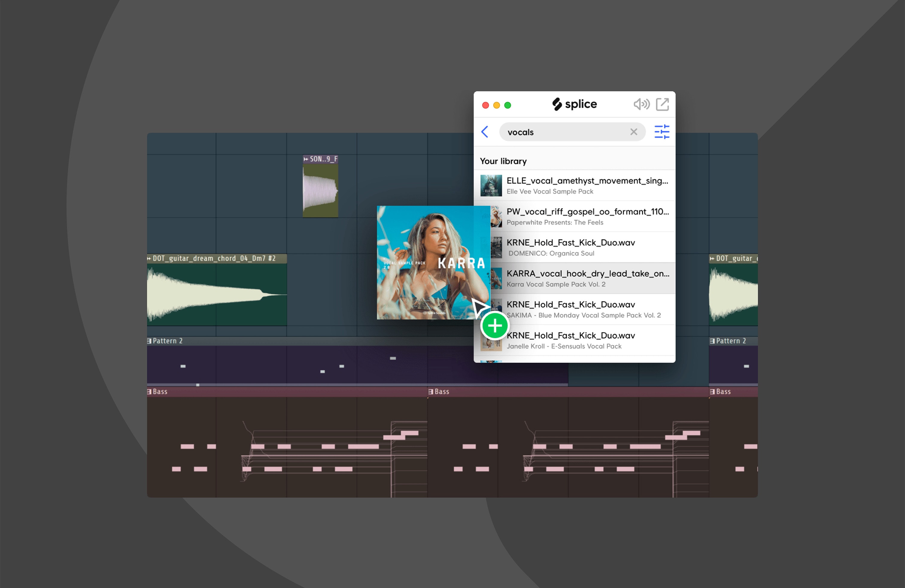
Task: Click the green plus add badge
Action: (x=494, y=326)
